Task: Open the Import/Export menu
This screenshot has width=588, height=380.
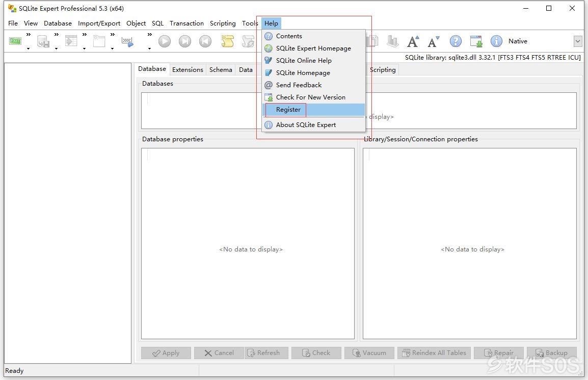Action: point(99,23)
